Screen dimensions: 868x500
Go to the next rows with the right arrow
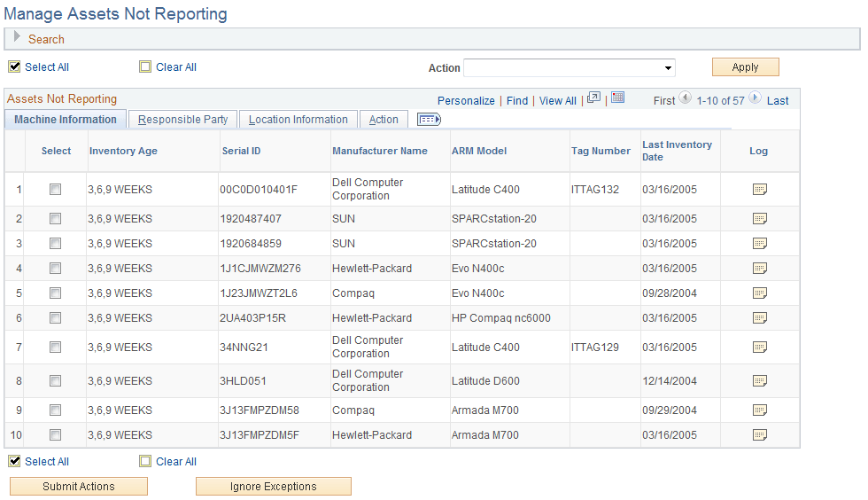755,98
